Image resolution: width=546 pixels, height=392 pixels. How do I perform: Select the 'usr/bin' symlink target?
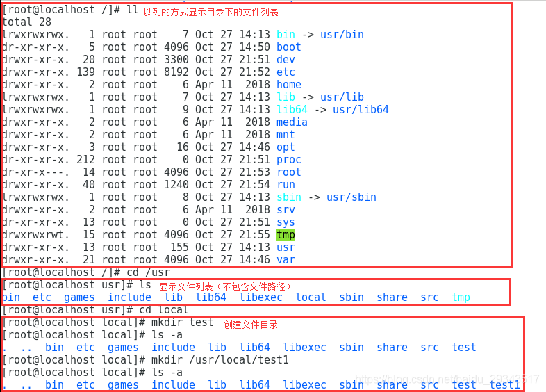click(342, 35)
